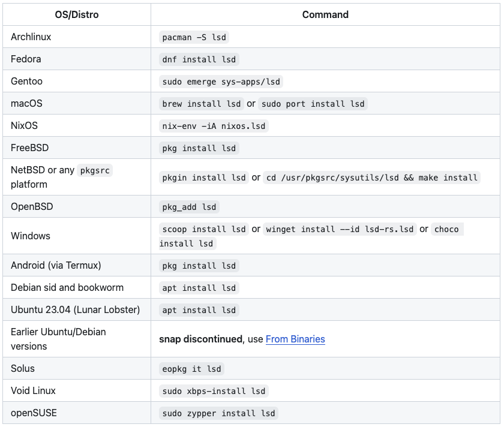Select the openSUSE row label
The image size is (504, 427).
[34, 413]
